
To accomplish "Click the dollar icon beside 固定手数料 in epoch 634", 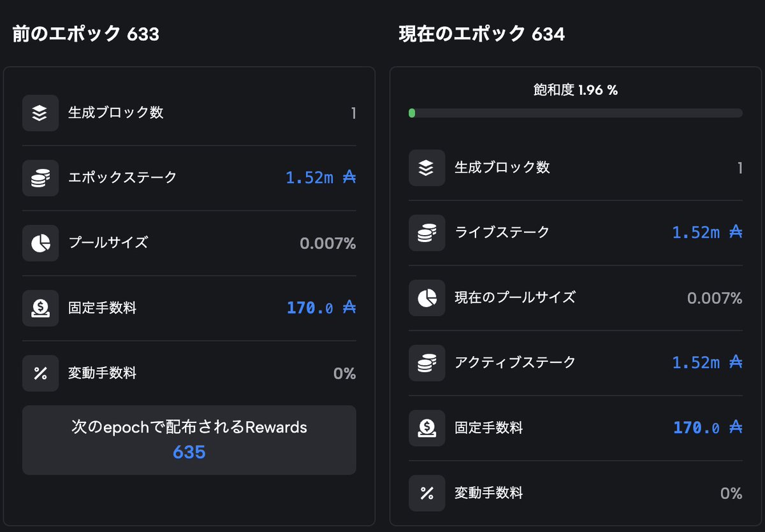I will (x=426, y=428).
